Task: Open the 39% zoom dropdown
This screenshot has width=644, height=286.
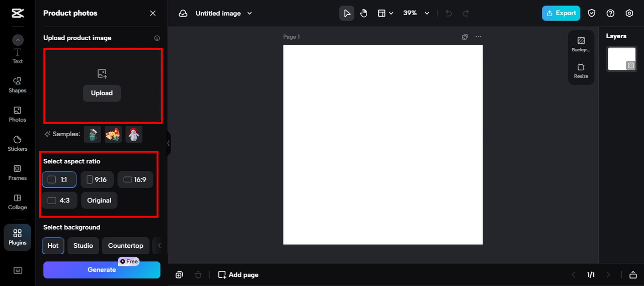Action: (416, 14)
